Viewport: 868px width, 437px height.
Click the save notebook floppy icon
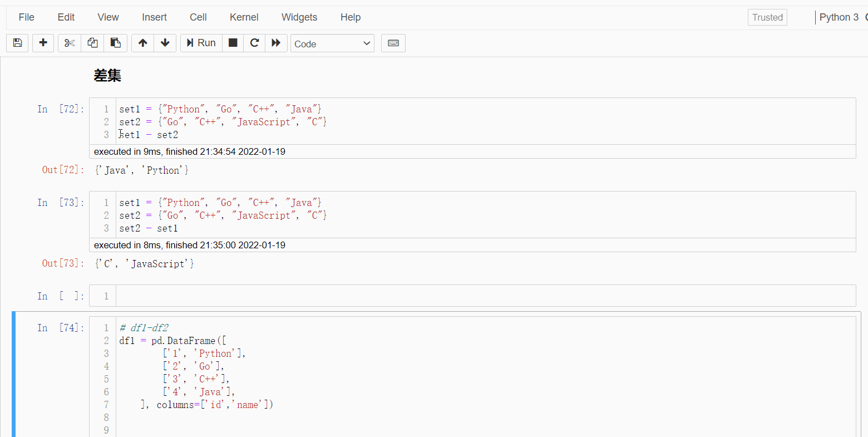(x=17, y=43)
